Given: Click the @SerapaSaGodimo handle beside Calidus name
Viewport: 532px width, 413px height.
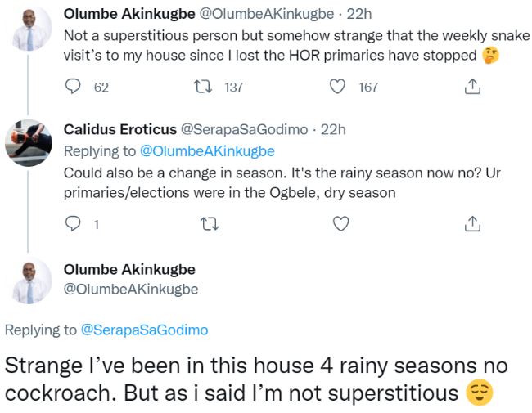Looking at the screenshot, I should tap(243, 129).
